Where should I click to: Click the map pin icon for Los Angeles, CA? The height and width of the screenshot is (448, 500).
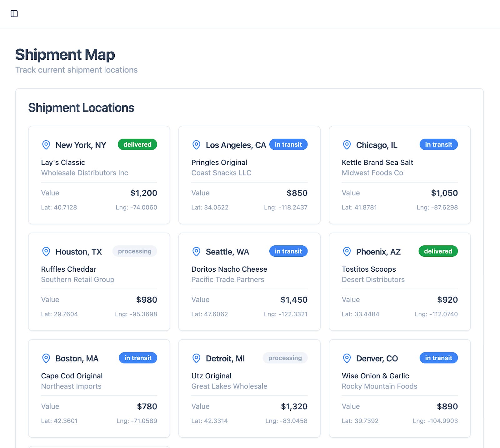196,145
